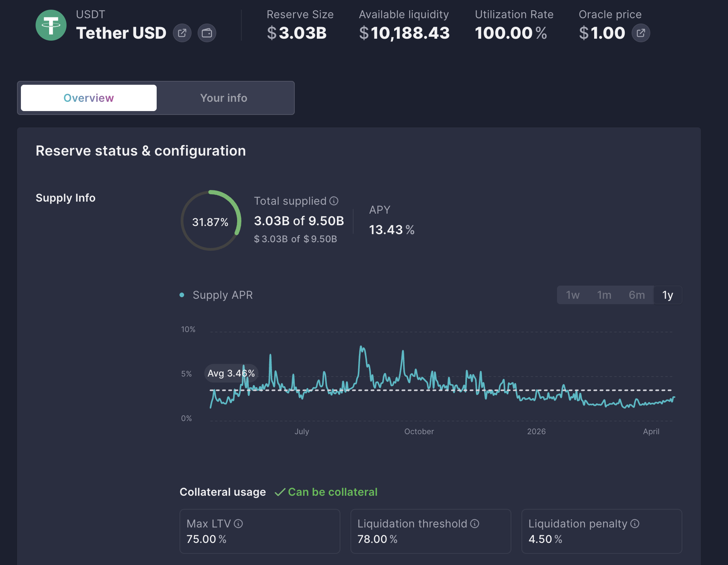Click the green checkmark beside Can be collateral
728x565 pixels.
280,492
